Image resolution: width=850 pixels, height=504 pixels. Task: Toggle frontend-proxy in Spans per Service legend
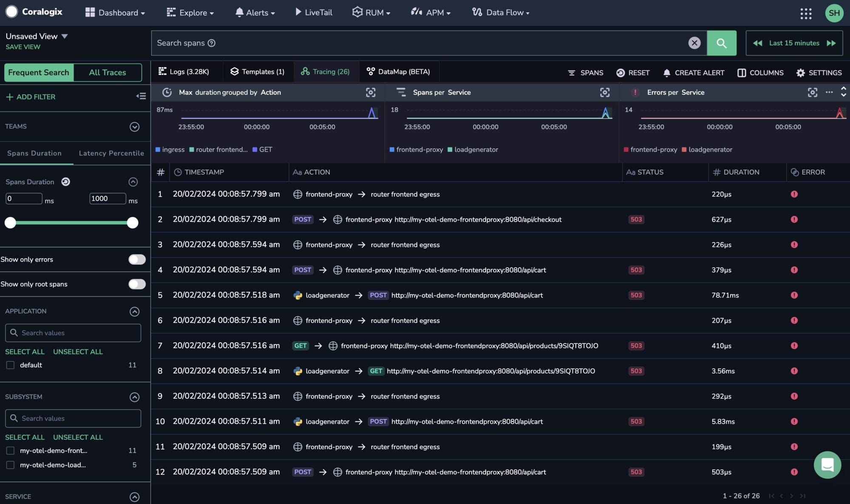[x=416, y=150]
